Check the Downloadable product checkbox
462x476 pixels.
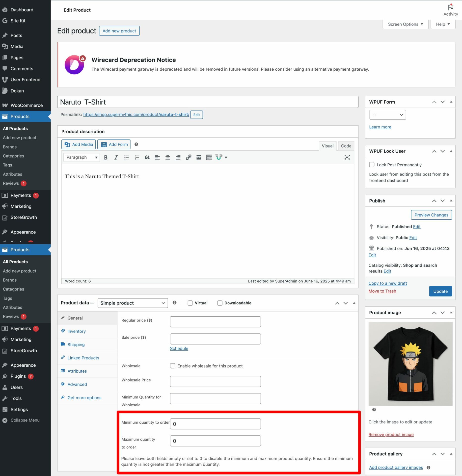[220, 303]
